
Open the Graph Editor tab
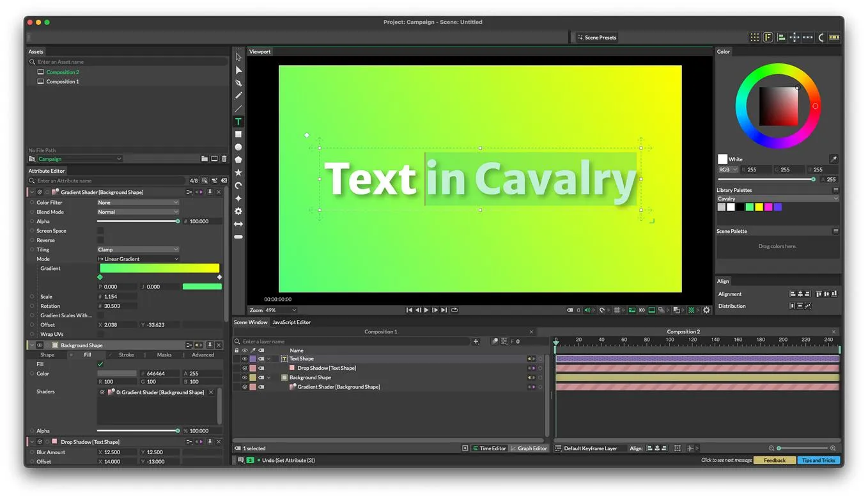[529, 448]
